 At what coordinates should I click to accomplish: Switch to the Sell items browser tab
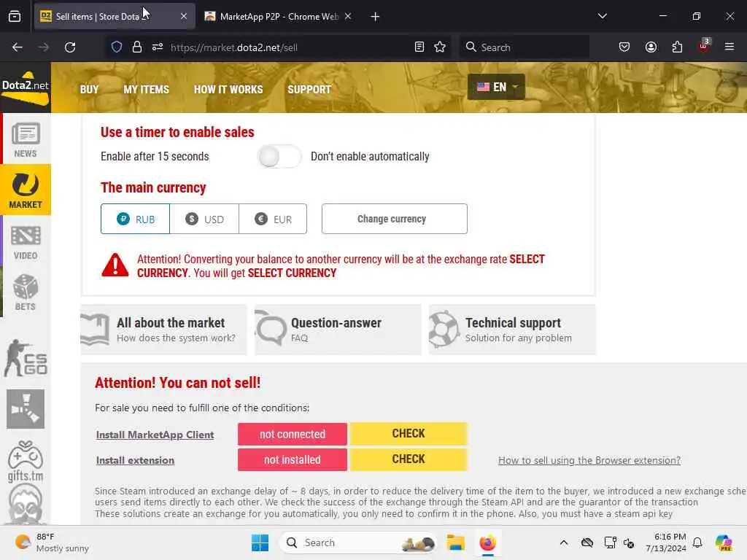tap(115, 17)
